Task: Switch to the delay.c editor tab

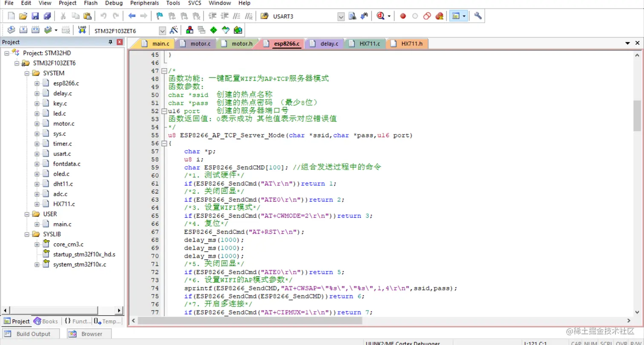Action: [x=325, y=43]
